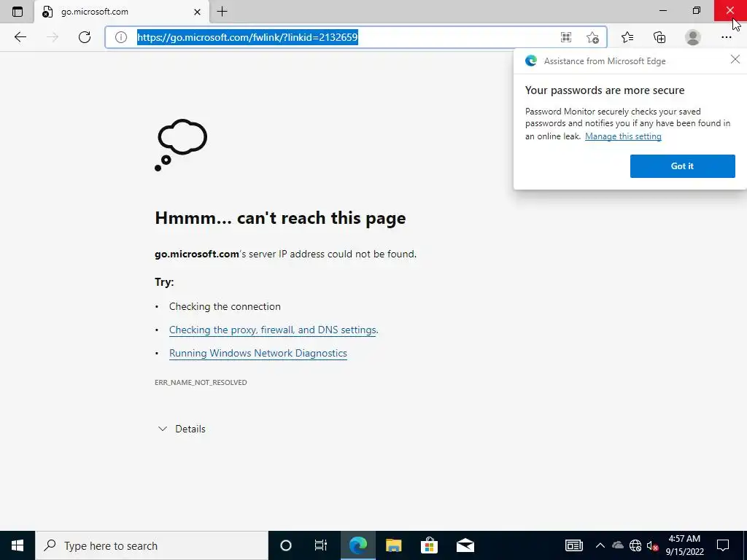Show hidden system tray icons
747x560 pixels.
600,545
